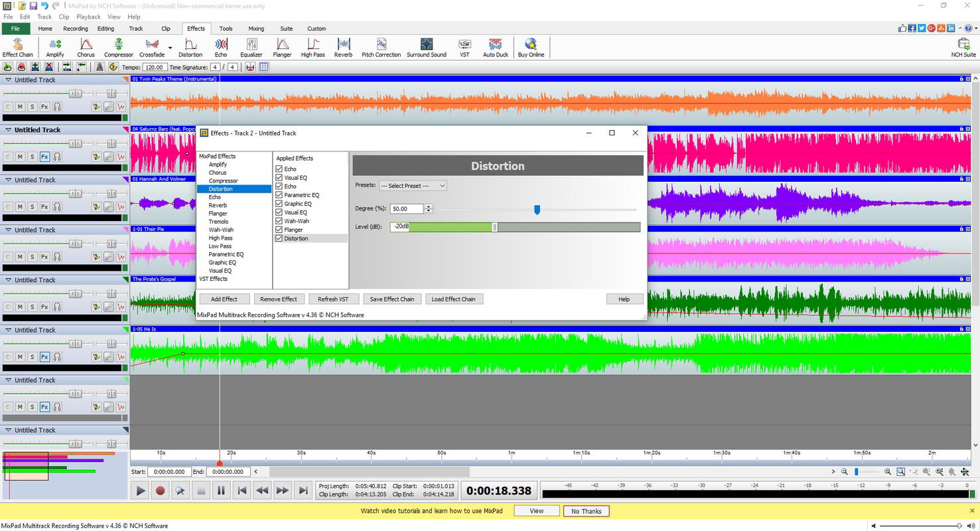
Task: Toggle Fx on the 'He Is' track
Action: 44,356
